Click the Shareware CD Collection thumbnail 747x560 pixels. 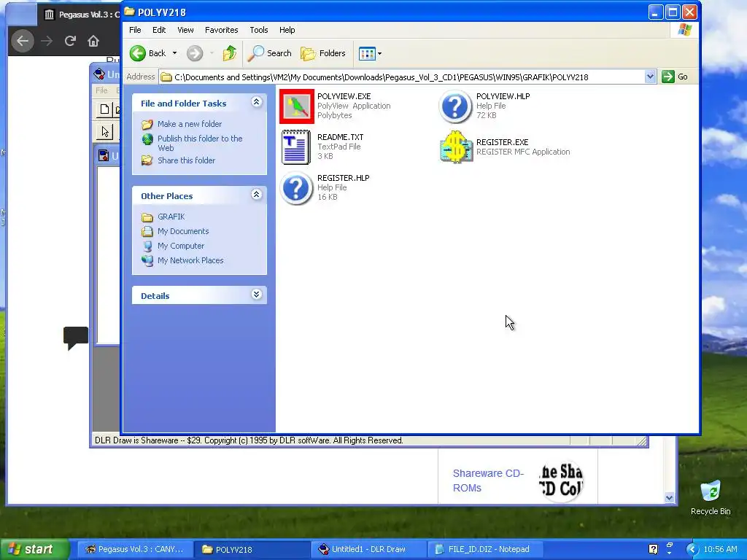point(561,481)
